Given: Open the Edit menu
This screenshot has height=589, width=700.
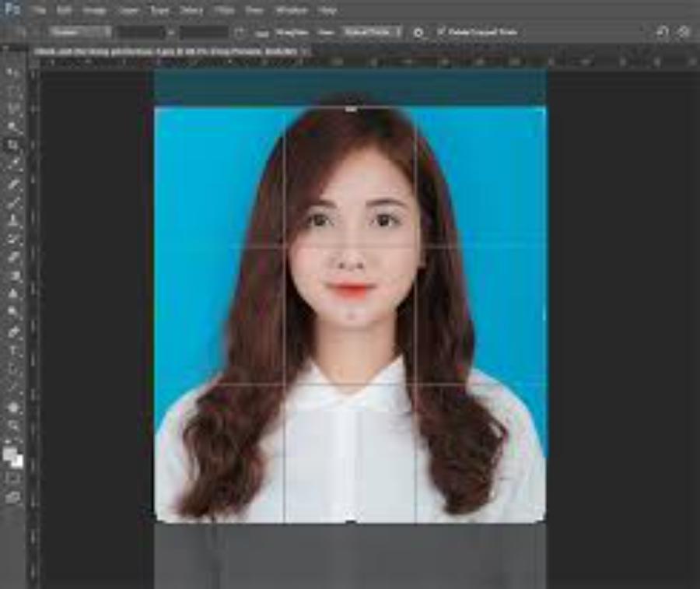Looking at the screenshot, I should [x=65, y=9].
